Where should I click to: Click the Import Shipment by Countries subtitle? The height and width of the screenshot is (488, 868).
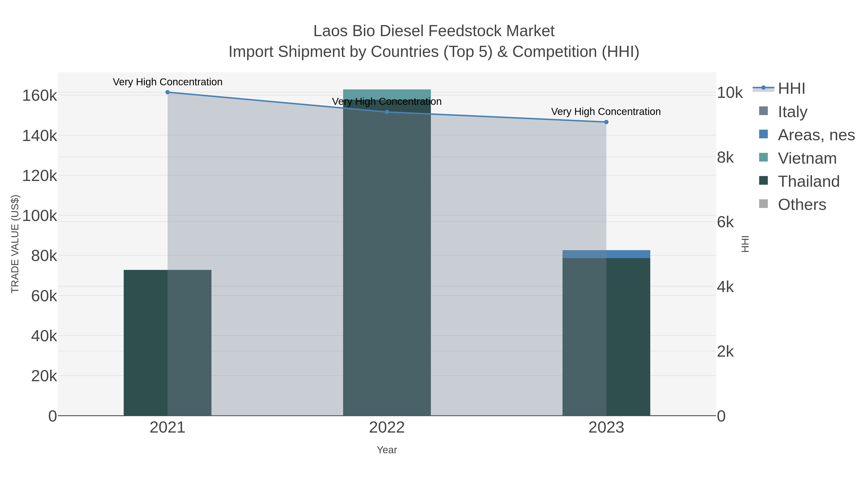pyautogui.click(x=434, y=52)
